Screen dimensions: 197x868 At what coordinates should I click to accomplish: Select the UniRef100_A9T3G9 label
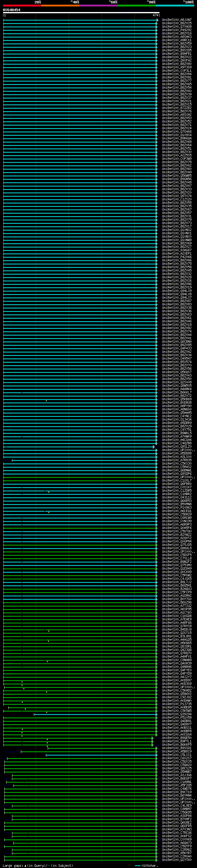click(x=177, y=67)
